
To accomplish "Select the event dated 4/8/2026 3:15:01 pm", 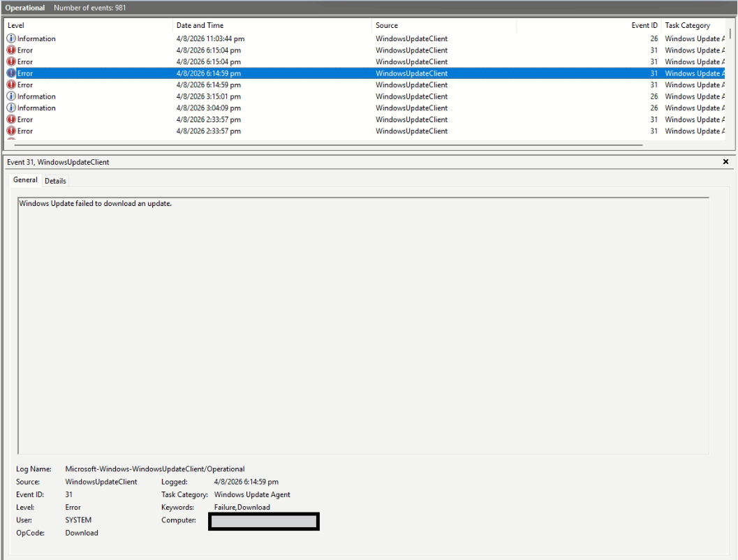I will pos(364,96).
